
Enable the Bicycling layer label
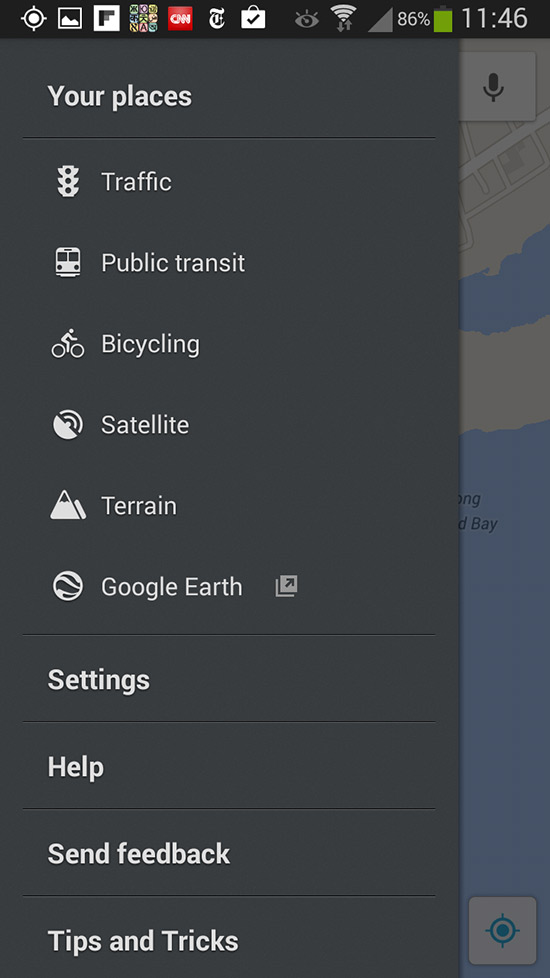150,344
